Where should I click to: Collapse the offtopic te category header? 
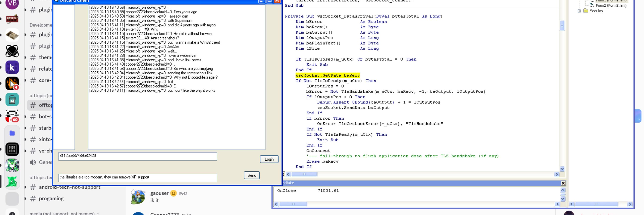tap(41, 177)
